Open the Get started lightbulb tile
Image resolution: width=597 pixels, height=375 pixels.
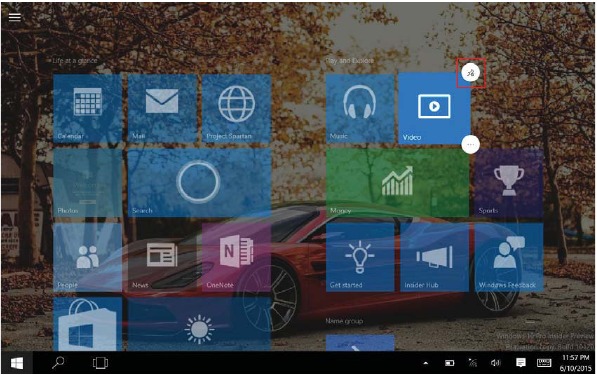click(x=360, y=257)
